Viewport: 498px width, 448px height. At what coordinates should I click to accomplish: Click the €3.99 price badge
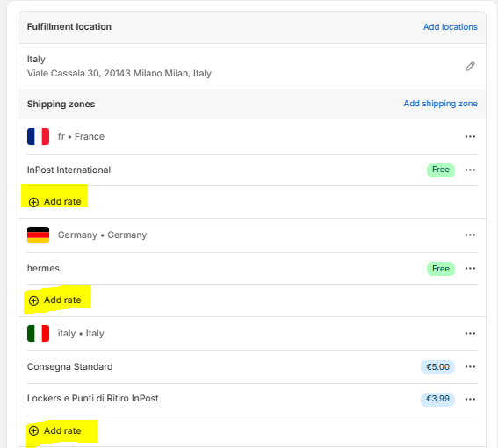tap(437, 399)
